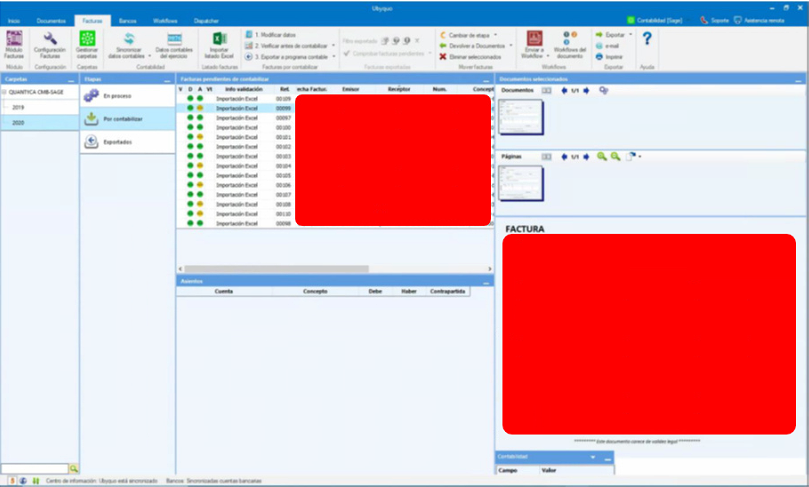Select Exportados stage
Screen dimensions: 809x487
[x=127, y=142]
